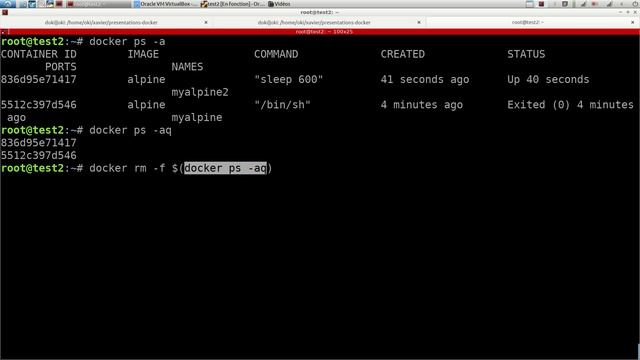This screenshot has width=640, height=360.
Task: Open the Vidéos taskbar entry
Action: click(280, 4)
